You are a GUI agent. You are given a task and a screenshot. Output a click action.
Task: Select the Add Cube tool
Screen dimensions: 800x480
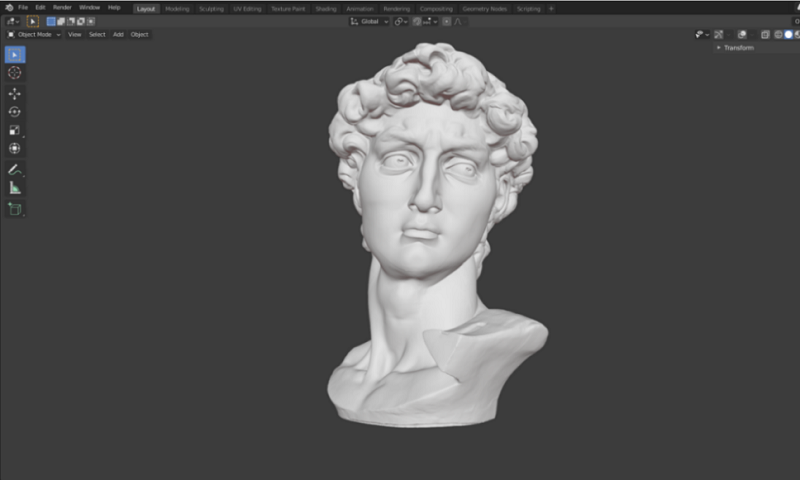point(15,209)
